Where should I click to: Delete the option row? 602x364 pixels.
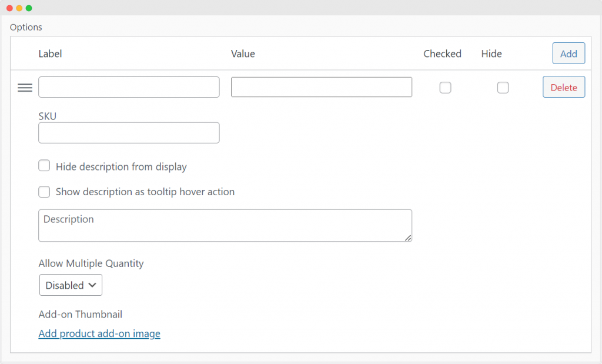point(564,87)
